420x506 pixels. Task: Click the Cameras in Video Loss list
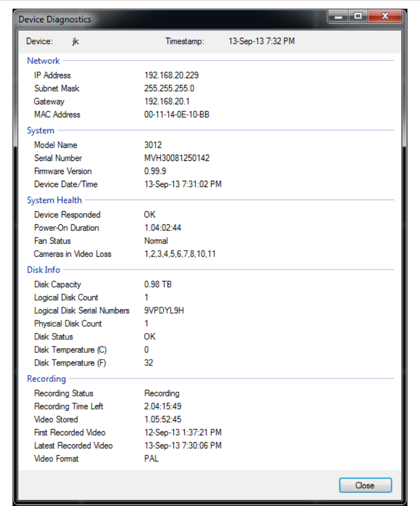pyautogui.click(x=180, y=254)
